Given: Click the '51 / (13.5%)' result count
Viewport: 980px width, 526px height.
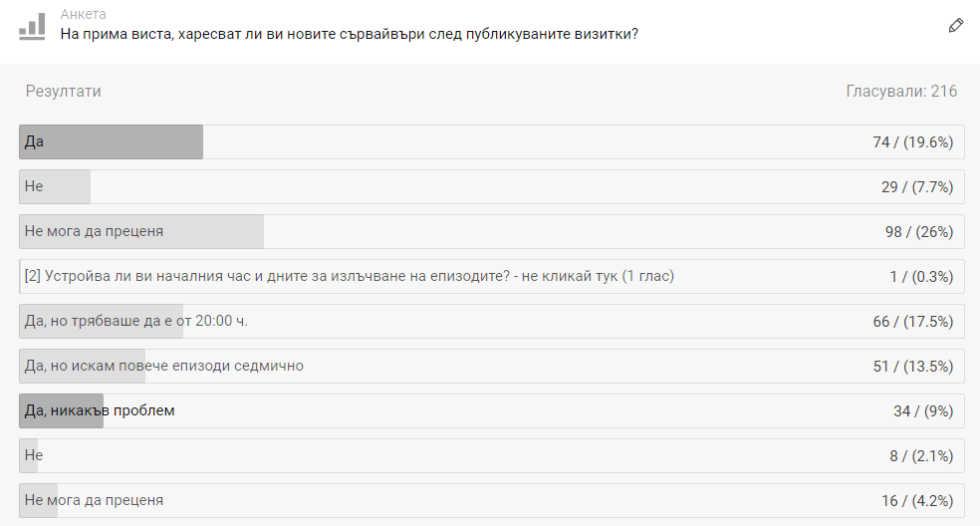Looking at the screenshot, I should point(912,367).
